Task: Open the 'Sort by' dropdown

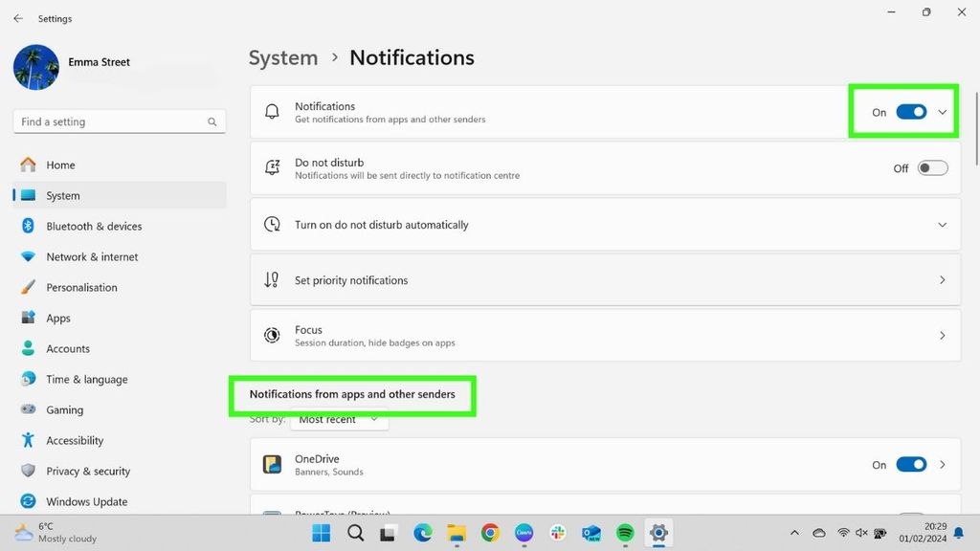Action: [x=339, y=419]
